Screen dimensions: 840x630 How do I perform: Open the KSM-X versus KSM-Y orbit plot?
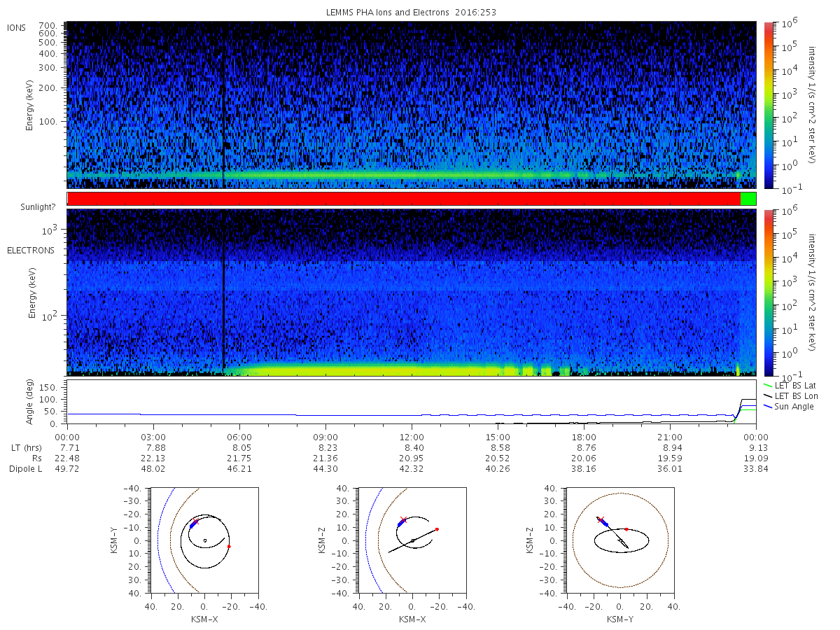(204, 540)
